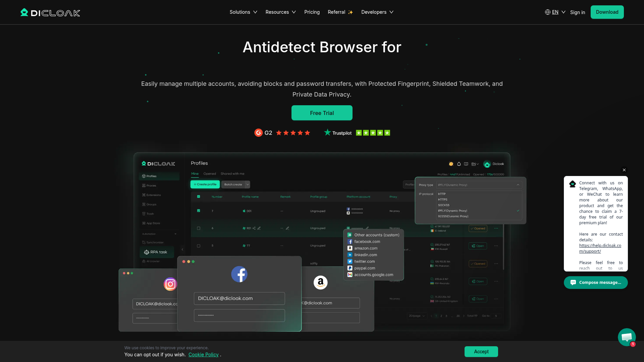Click the RPA task robot icon
This screenshot has height=362, width=644.
pyautogui.click(x=147, y=252)
